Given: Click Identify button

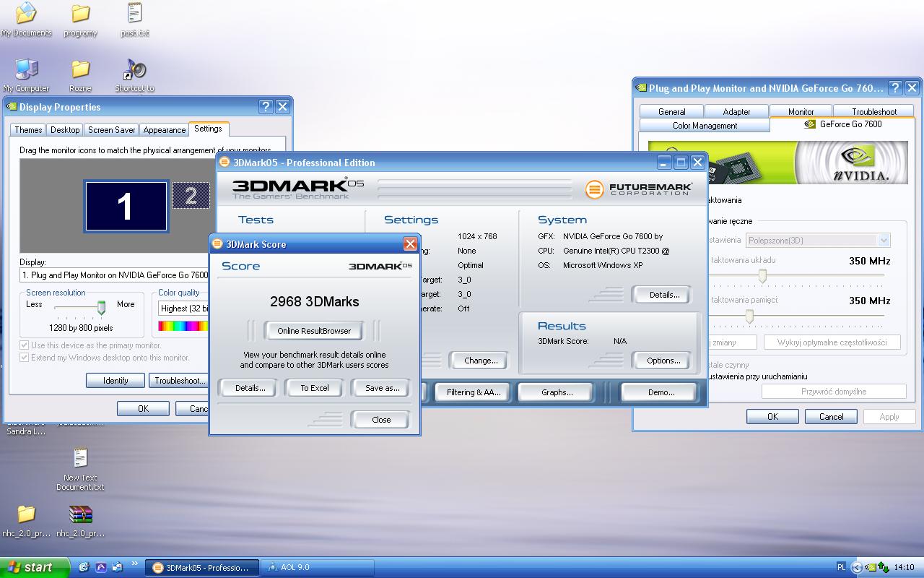Looking at the screenshot, I should click(x=115, y=380).
